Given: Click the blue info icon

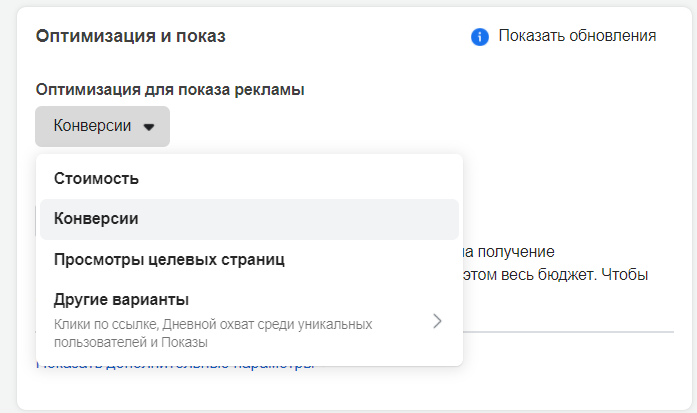Looking at the screenshot, I should click(479, 37).
